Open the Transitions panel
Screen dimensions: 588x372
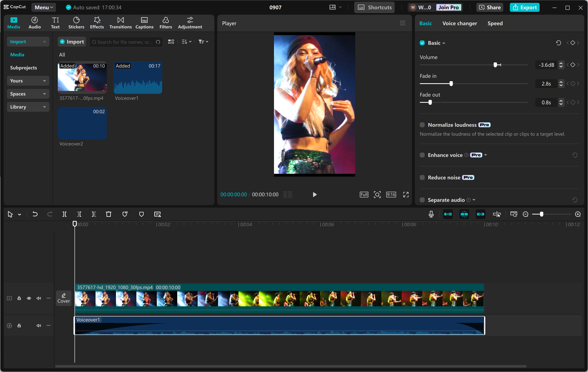point(120,22)
